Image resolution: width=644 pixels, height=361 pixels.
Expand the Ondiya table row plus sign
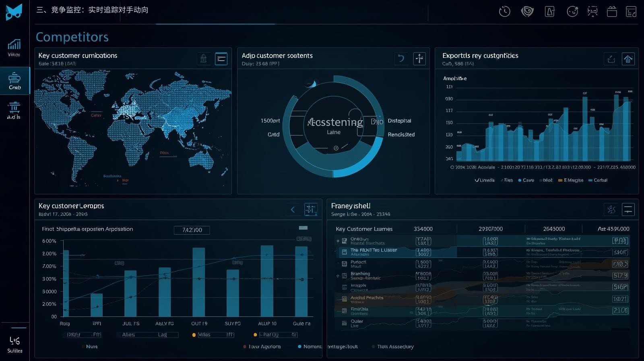[x=338, y=241]
